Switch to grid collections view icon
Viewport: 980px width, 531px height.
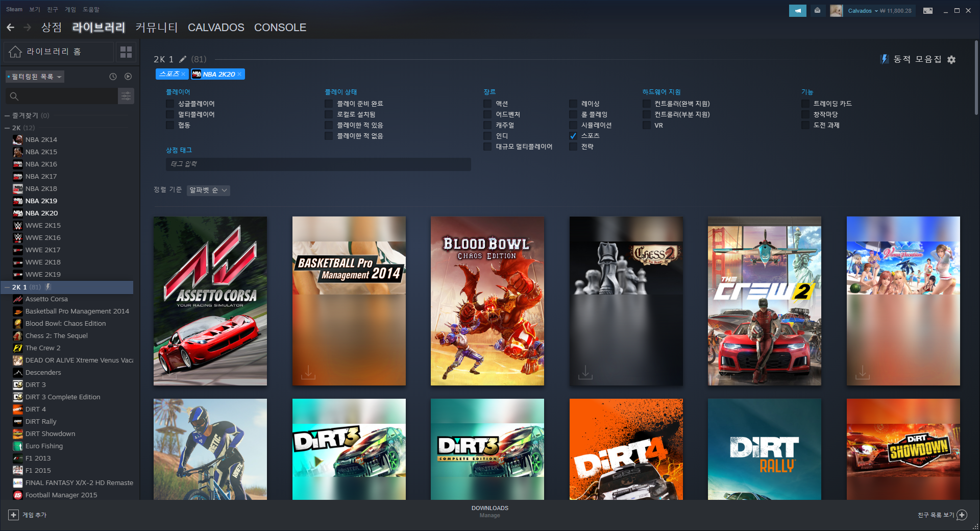[126, 52]
